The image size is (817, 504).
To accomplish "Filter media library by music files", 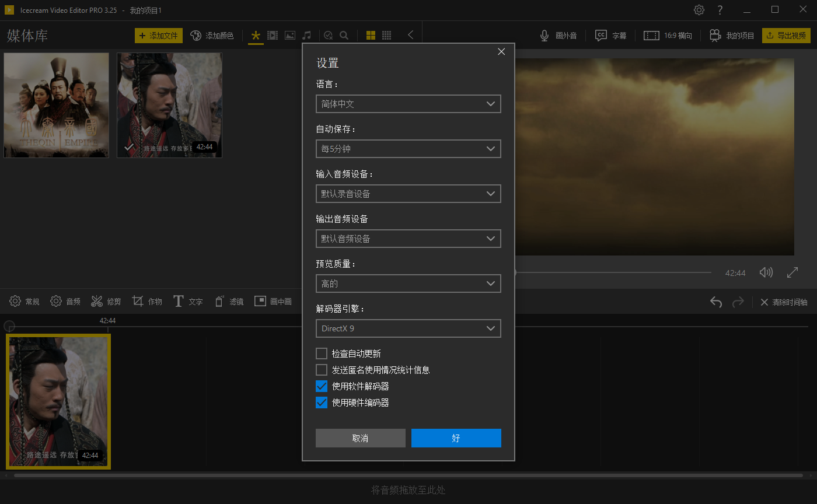I will pyautogui.click(x=307, y=35).
